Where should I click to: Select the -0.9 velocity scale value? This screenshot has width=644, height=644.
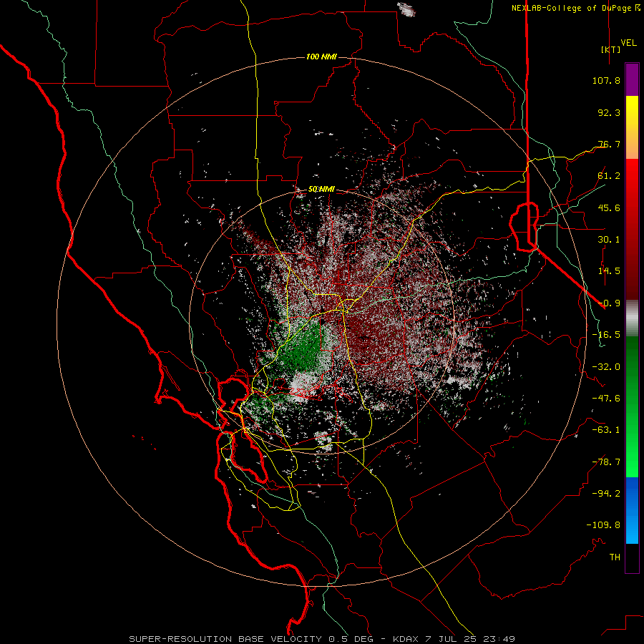(x=609, y=303)
